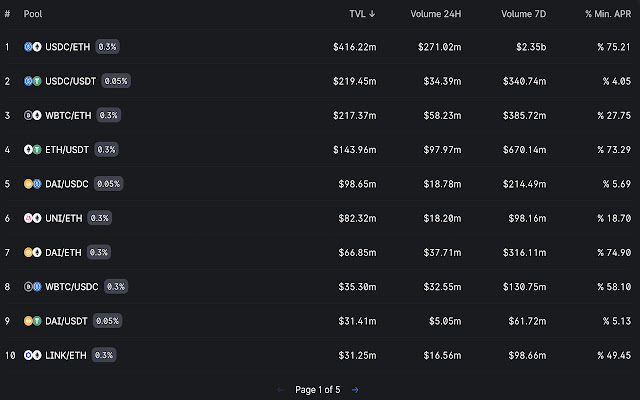Viewport: 640px width, 400px height.
Task: Open the DAI/ETH pool link
Action: (63, 252)
